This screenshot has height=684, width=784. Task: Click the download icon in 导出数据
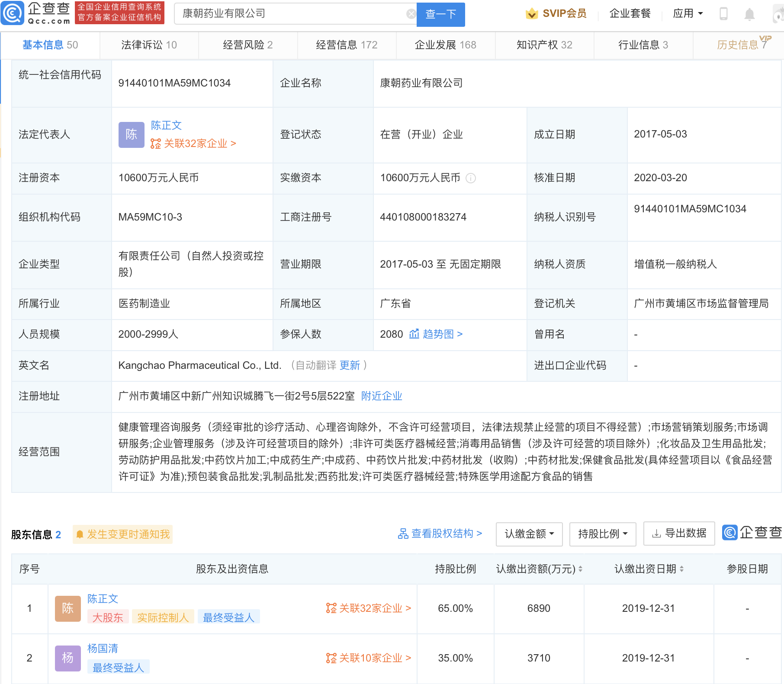click(656, 534)
